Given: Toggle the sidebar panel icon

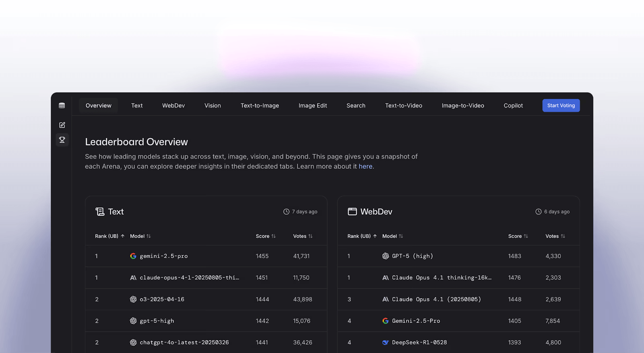Looking at the screenshot, I should pos(62,106).
